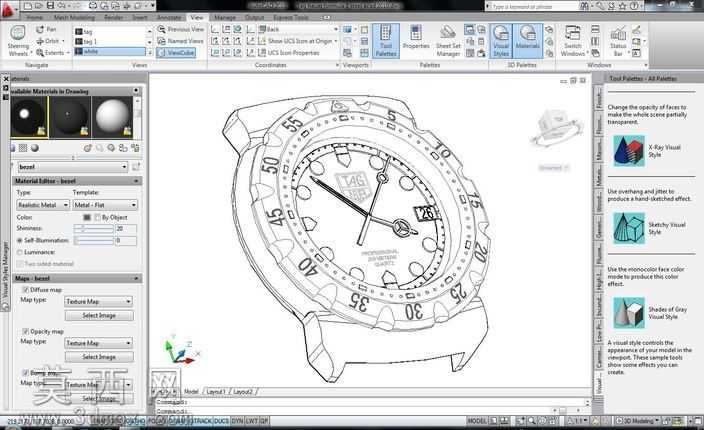Click the Previous View button

[x=180, y=29]
